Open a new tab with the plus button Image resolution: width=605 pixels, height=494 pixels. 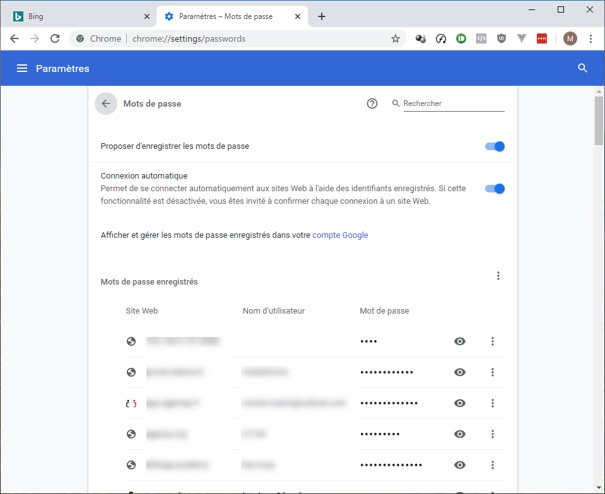click(321, 16)
